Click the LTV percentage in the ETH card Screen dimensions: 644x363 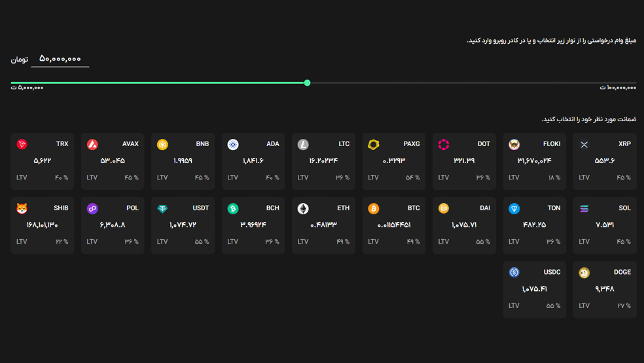(343, 242)
